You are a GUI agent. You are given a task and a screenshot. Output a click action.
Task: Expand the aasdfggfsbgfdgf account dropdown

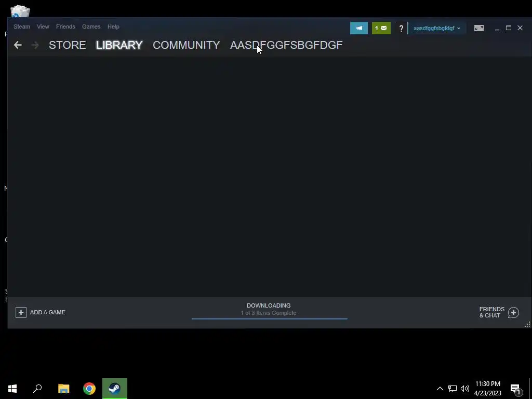tap(436, 28)
